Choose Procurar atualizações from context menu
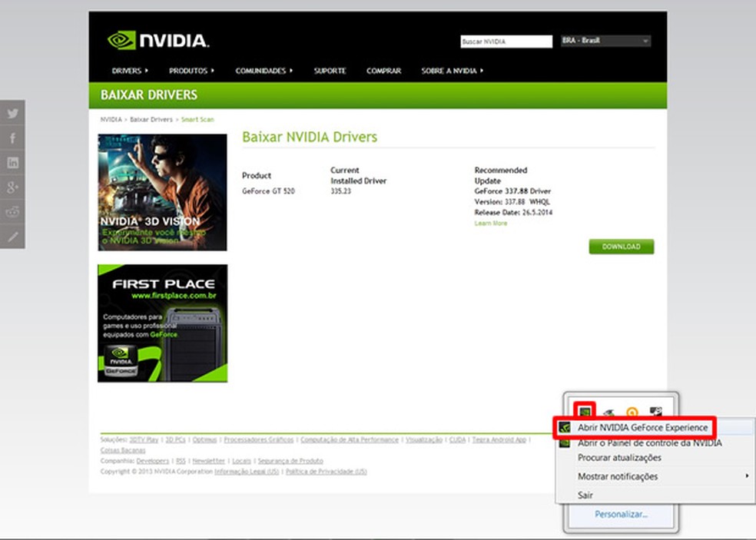 [x=619, y=458]
